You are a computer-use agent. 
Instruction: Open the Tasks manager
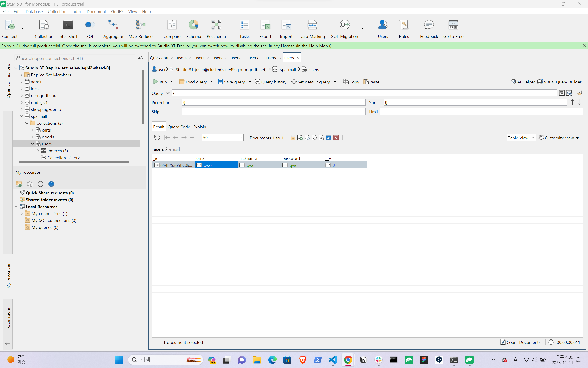(x=244, y=29)
